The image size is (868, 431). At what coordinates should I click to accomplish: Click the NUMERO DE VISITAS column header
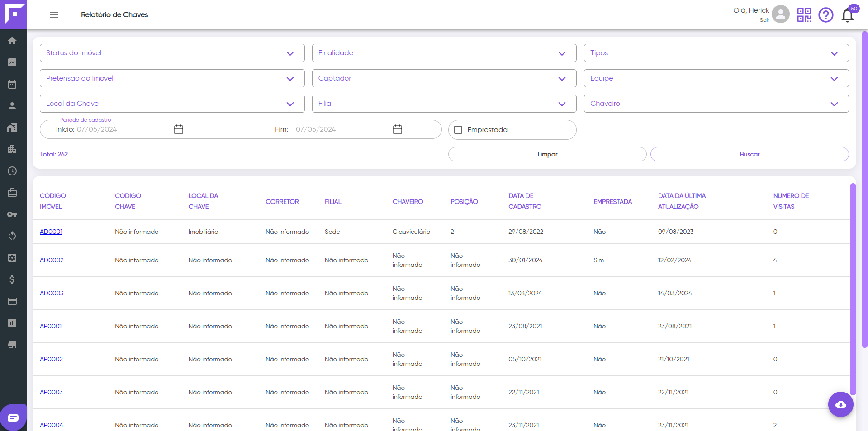791,201
